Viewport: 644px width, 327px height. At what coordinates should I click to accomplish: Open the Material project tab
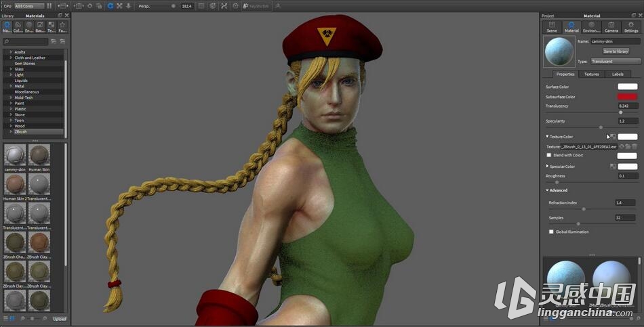(571, 27)
